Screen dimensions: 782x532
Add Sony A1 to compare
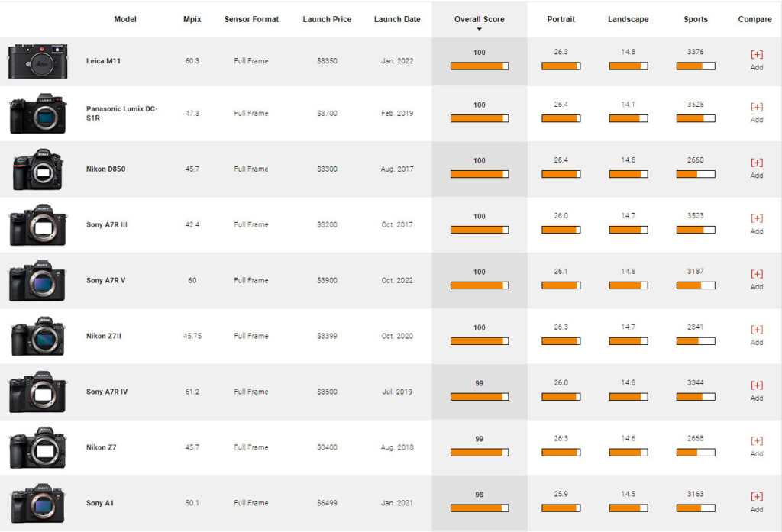[757, 502]
